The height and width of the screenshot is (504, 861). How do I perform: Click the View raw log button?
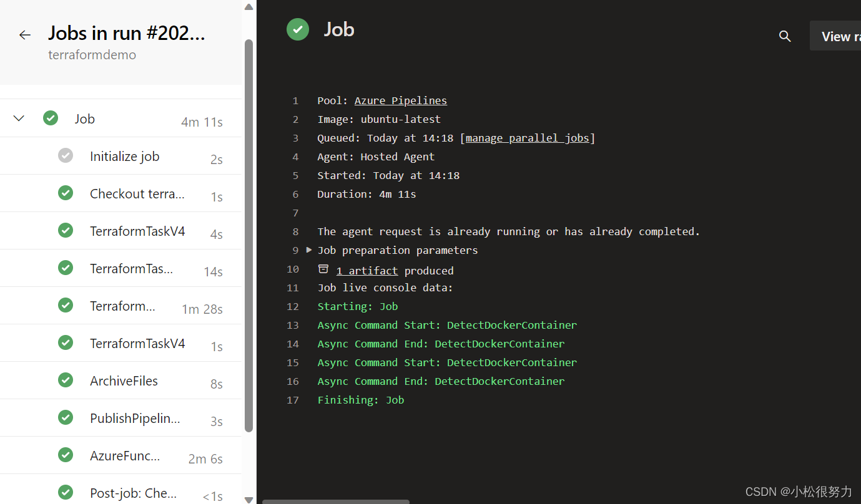tap(835, 36)
